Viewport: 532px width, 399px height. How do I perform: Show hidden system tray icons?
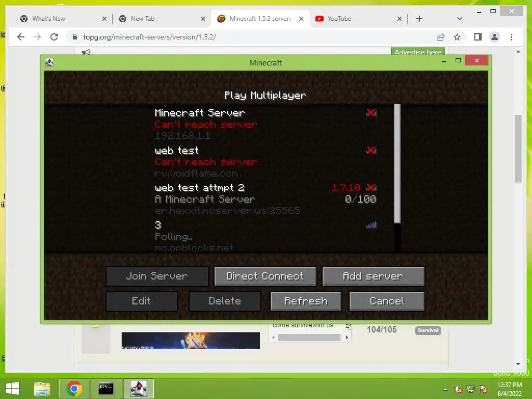pos(445,389)
